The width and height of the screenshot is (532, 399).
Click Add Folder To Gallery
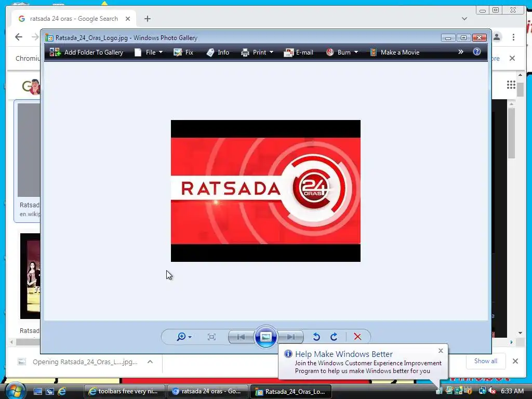click(87, 52)
